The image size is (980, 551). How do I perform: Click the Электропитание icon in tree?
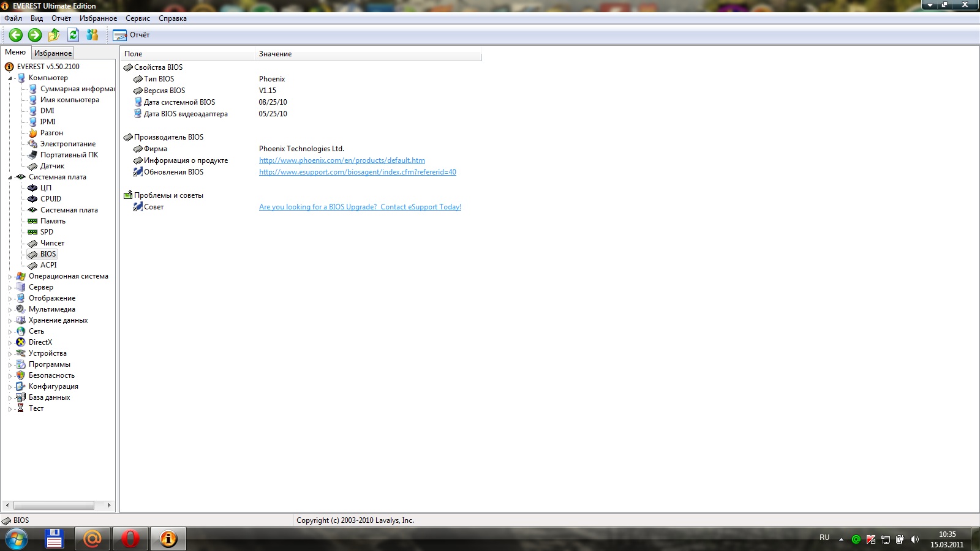32,144
